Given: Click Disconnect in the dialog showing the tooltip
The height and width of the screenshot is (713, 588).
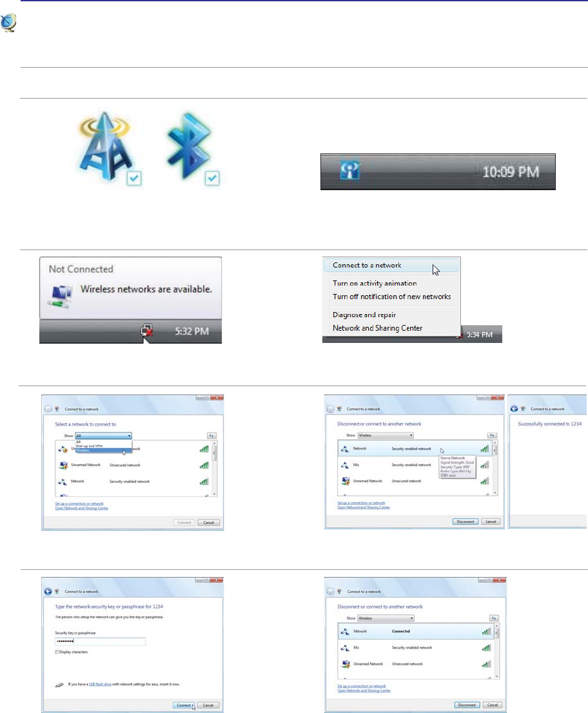Looking at the screenshot, I should pos(465,522).
